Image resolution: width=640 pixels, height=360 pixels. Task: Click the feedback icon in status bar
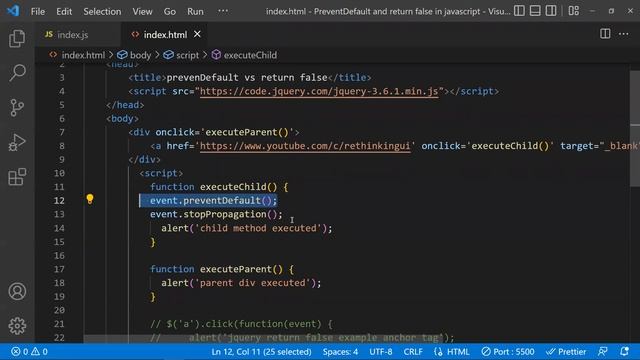[x=602, y=351]
